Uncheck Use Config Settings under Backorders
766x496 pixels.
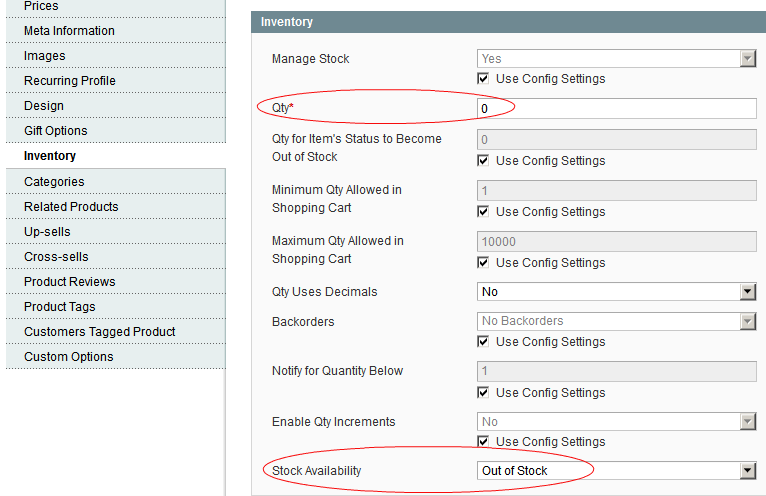click(483, 342)
